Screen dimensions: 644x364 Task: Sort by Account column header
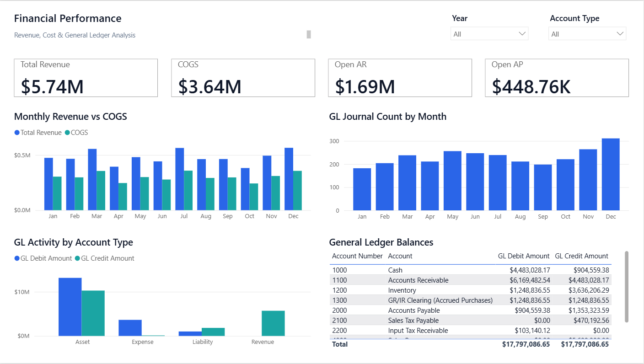click(400, 256)
